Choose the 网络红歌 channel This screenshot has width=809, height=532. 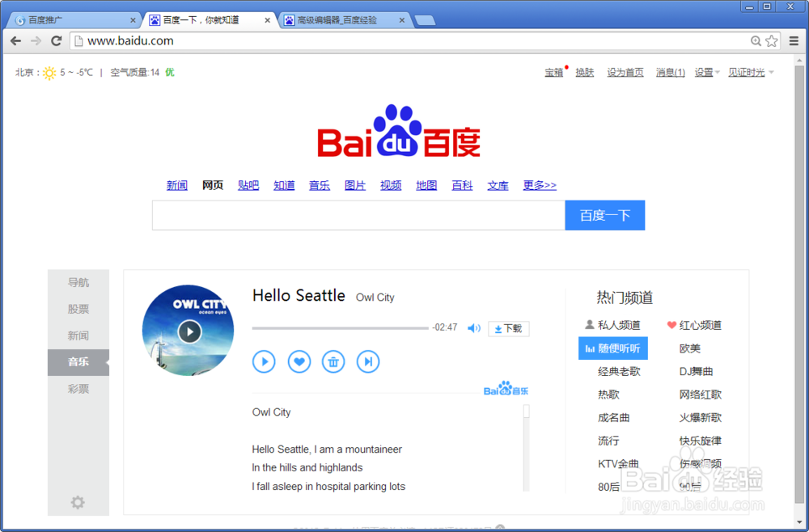[700, 395]
